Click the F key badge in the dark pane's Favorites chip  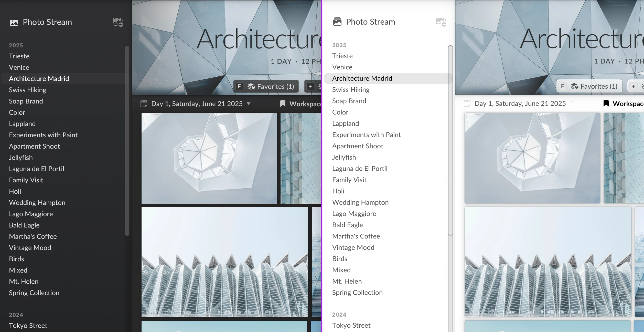tap(239, 87)
